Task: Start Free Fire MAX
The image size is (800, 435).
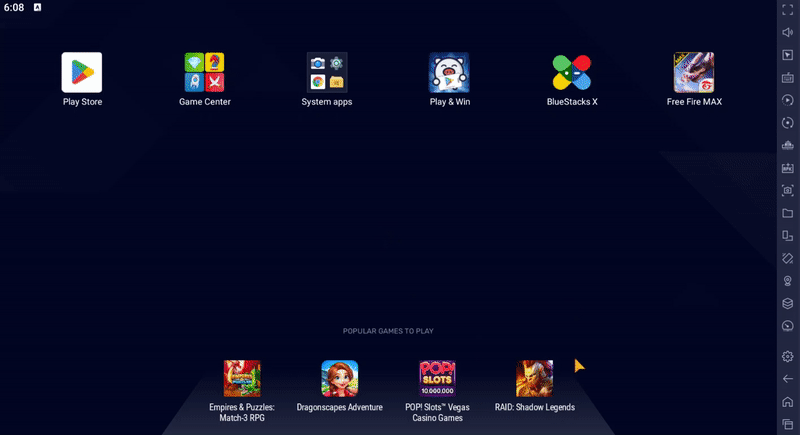Action: tap(694, 72)
